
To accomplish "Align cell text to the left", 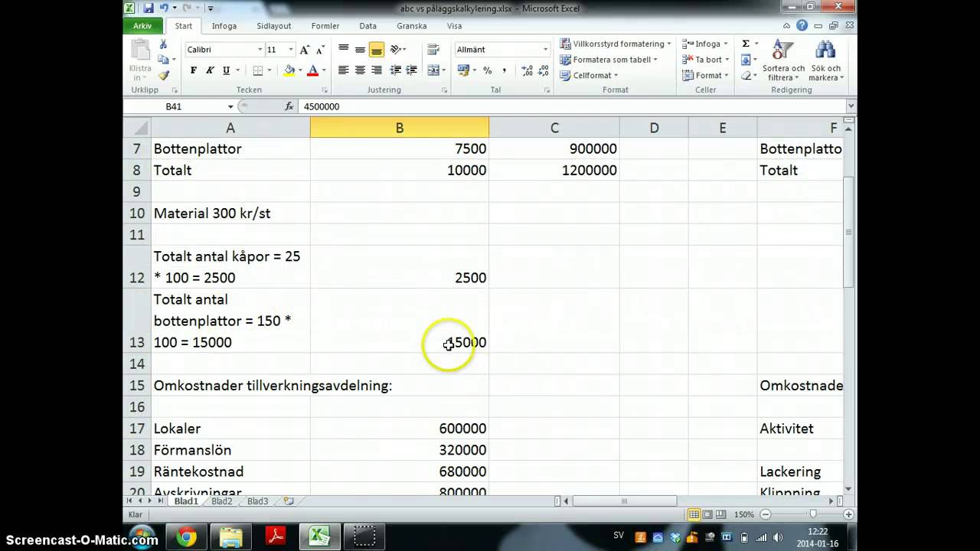I will point(344,70).
